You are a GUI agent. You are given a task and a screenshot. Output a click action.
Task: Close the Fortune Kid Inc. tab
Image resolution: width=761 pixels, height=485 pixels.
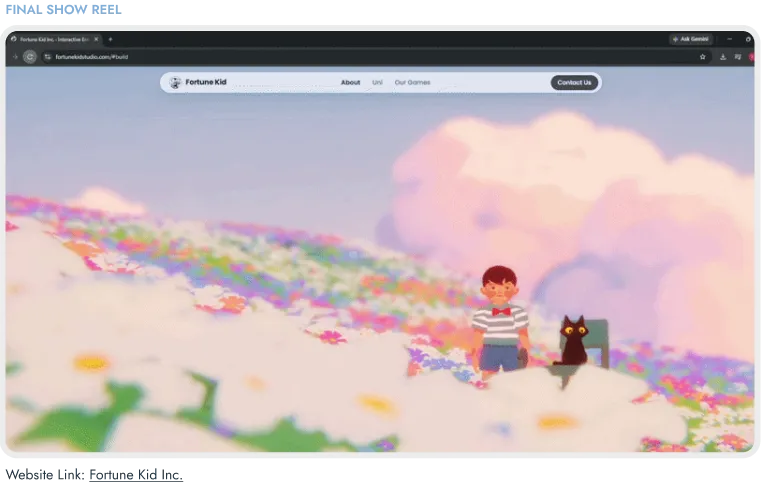point(96,39)
